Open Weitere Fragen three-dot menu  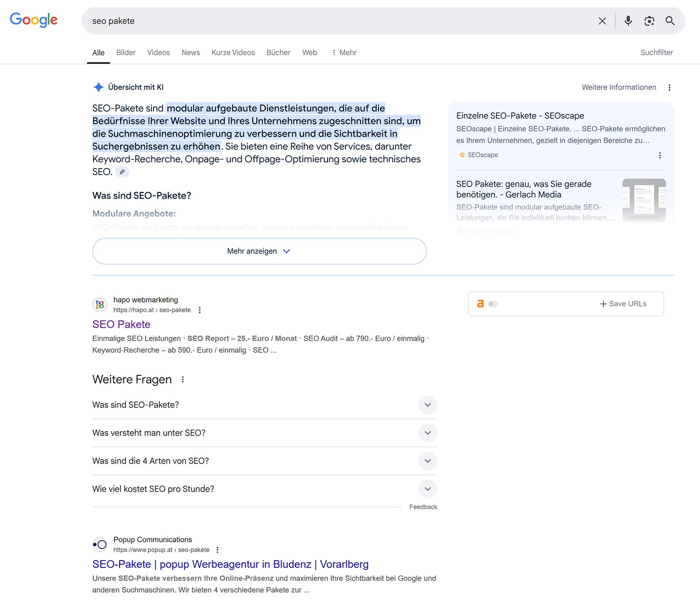(183, 379)
